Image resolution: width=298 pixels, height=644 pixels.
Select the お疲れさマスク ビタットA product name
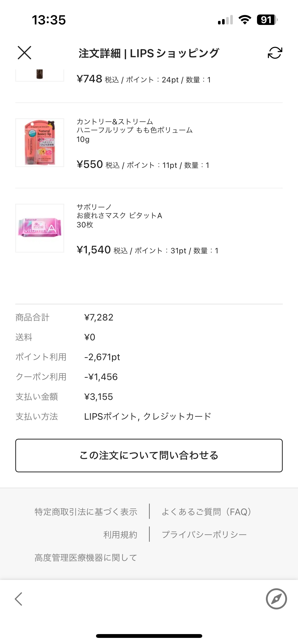coord(119,216)
